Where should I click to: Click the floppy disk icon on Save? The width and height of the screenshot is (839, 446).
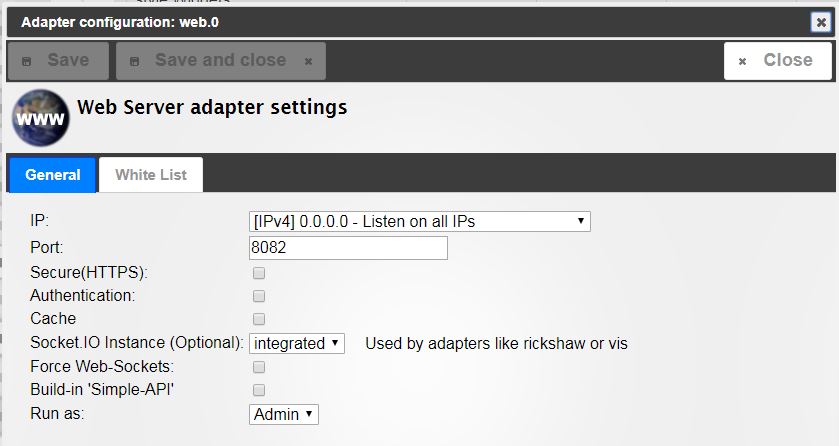pyautogui.click(x=26, y=61)
